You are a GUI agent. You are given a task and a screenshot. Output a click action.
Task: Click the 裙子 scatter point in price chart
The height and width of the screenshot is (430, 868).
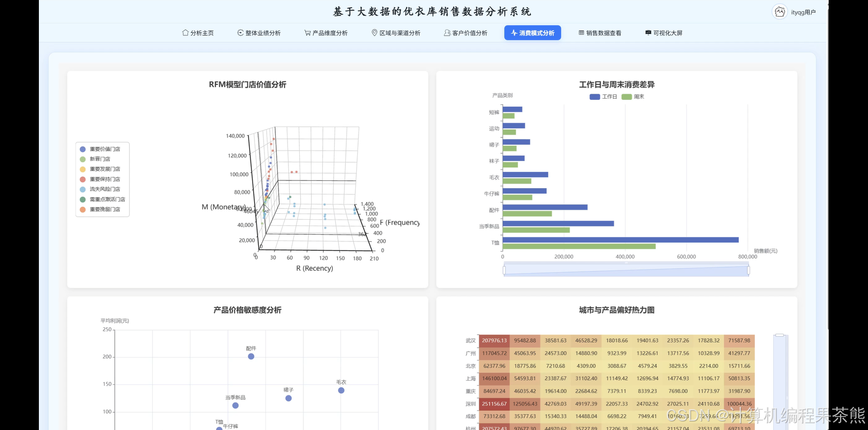288,398
